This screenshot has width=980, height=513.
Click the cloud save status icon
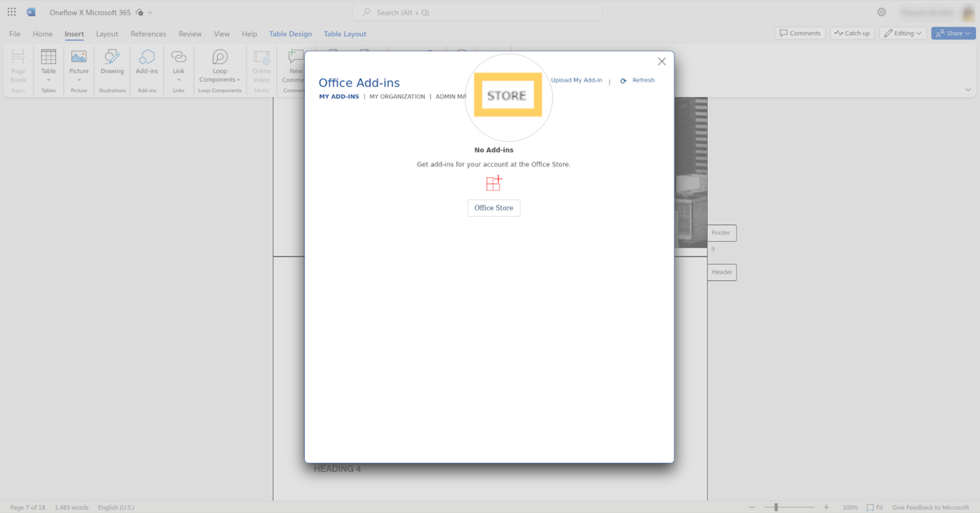(x=140, y=13)
